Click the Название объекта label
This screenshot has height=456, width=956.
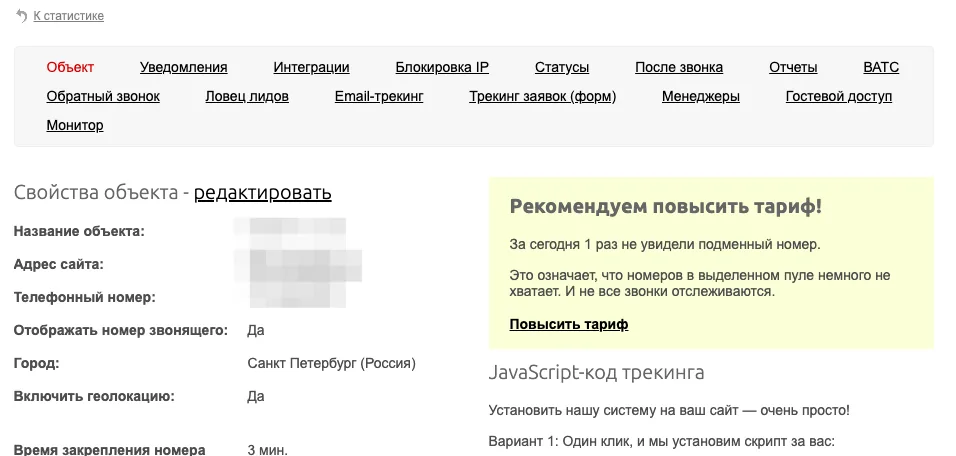79,232
